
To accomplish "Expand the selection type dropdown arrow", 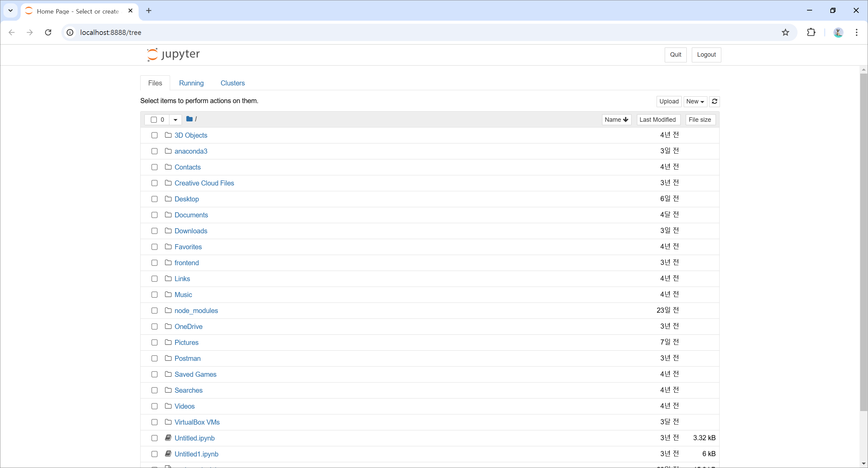I will click(175, 120).
